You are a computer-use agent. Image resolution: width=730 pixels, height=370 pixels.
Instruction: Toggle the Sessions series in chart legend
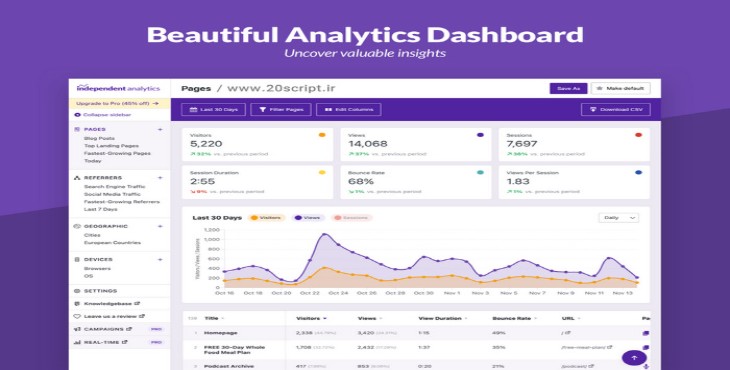(351, 218)
